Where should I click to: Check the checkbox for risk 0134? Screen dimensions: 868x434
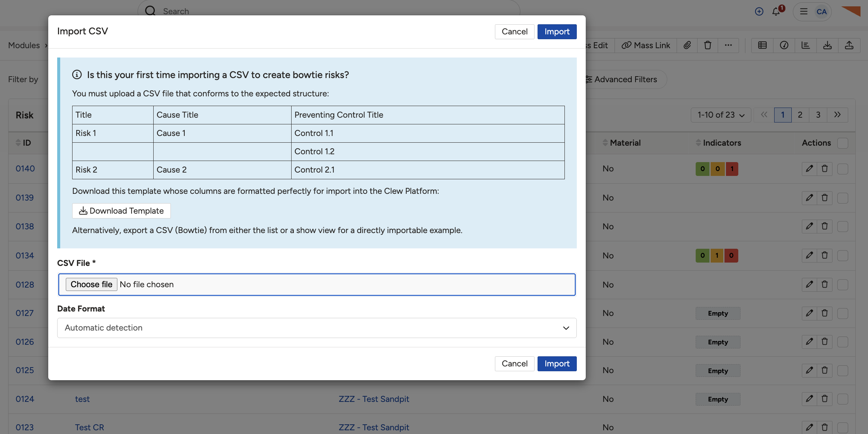point(843,255)
